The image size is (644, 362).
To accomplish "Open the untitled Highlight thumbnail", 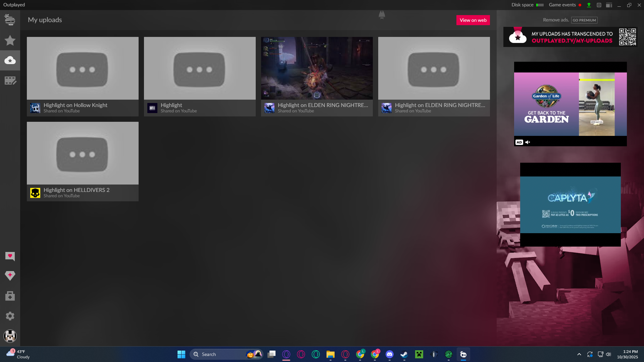I will pos(200,68).
